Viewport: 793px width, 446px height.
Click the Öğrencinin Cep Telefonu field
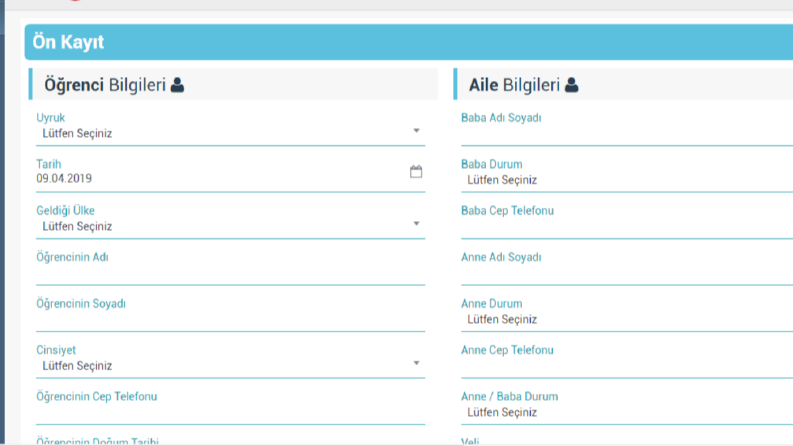click(231, 414)
